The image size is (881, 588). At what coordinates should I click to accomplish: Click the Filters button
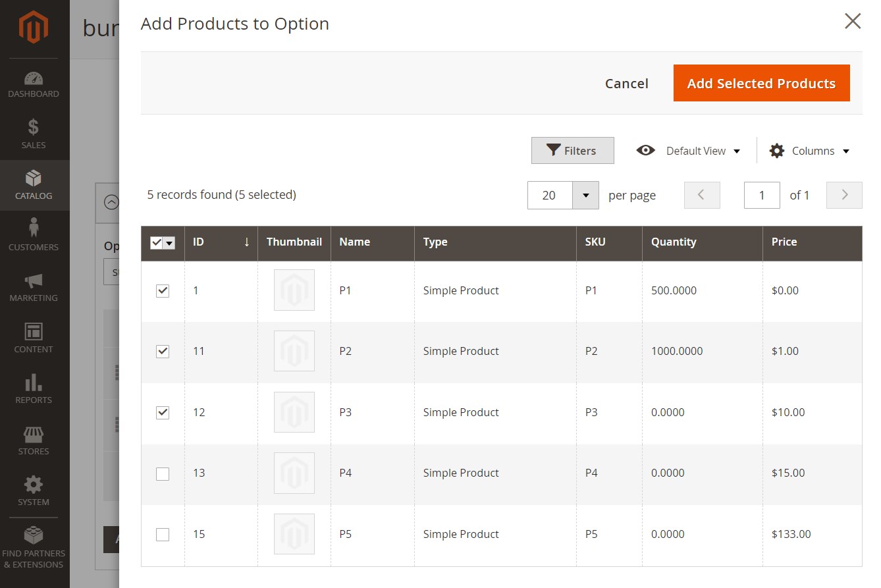pyautogui.click(x=572, y=150)
